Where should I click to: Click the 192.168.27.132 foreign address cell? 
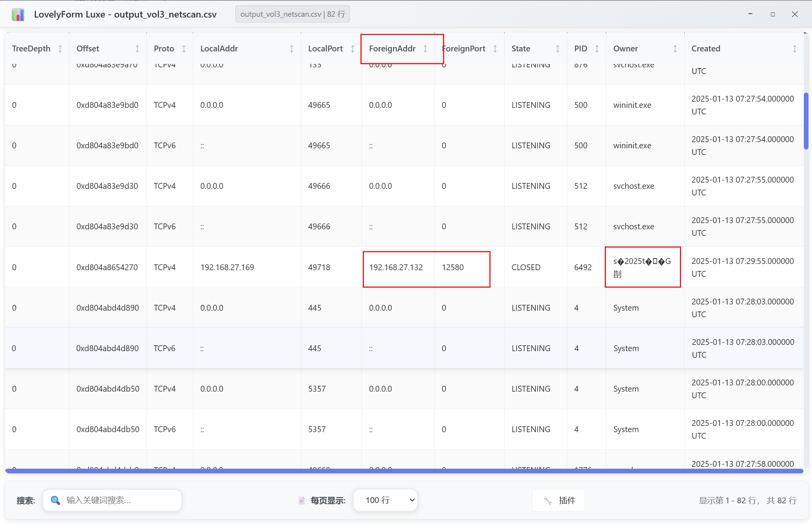click(x=396, y=267)
